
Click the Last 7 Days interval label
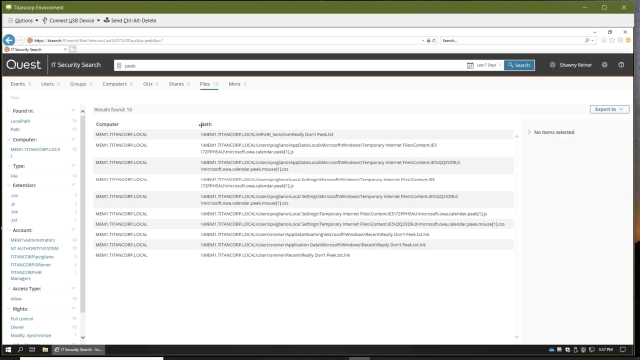(x=487, y=65)
